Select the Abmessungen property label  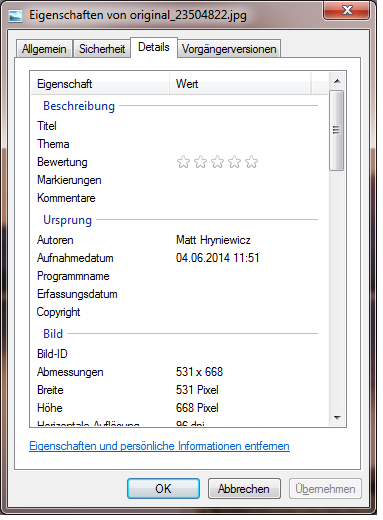pyautogui.click(x=70, y=372)
